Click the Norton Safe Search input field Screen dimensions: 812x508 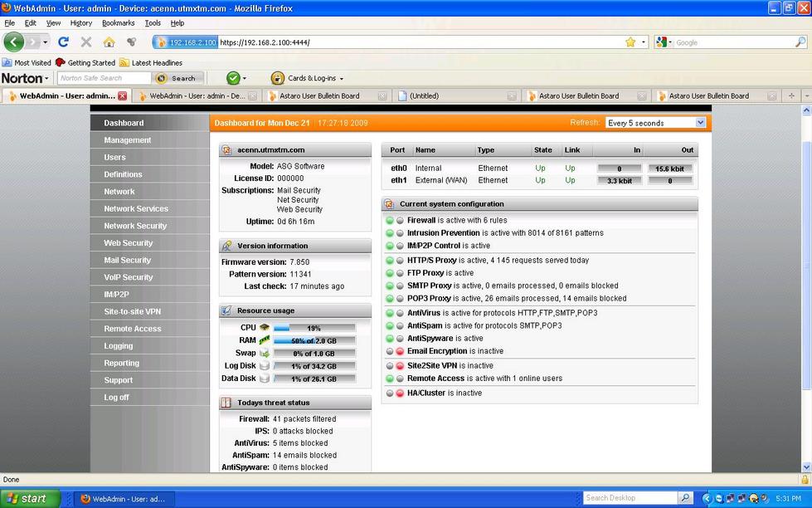coord(104,78)
